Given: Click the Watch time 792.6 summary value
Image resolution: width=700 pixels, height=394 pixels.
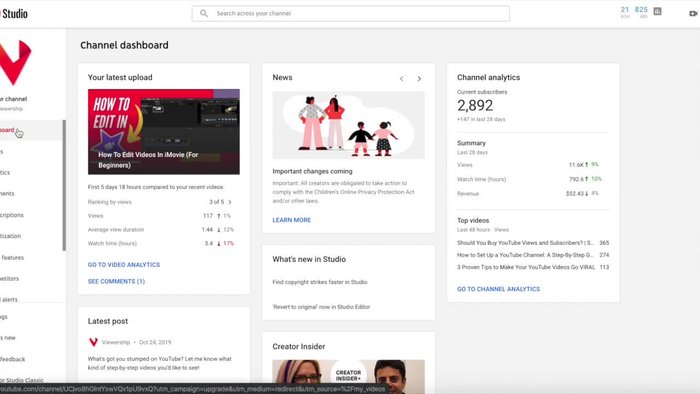Looking at the screenshot, I should (576, 179).
